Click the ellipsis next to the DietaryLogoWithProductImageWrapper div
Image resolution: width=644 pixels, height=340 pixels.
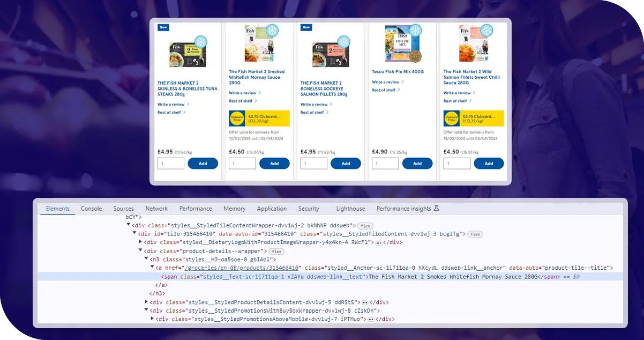378,242
